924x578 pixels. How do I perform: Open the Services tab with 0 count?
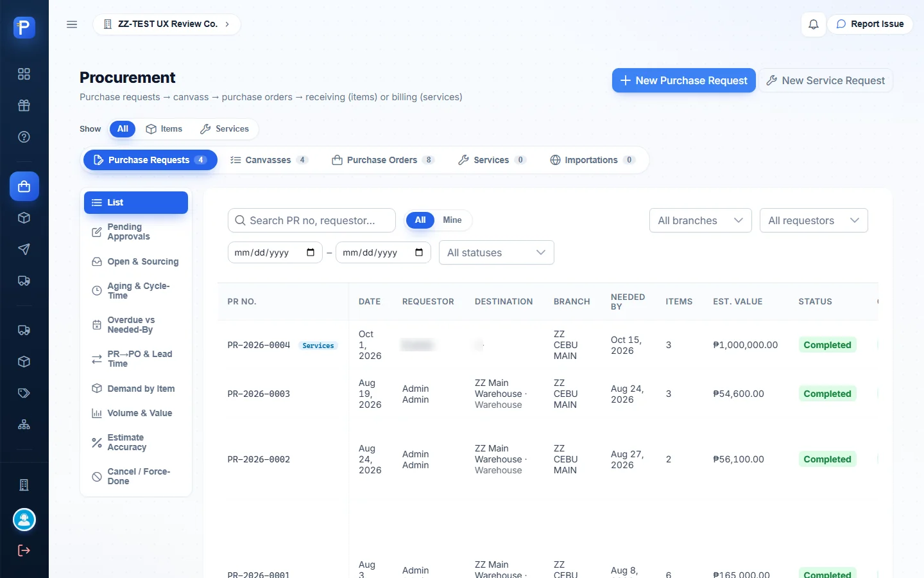492,160
